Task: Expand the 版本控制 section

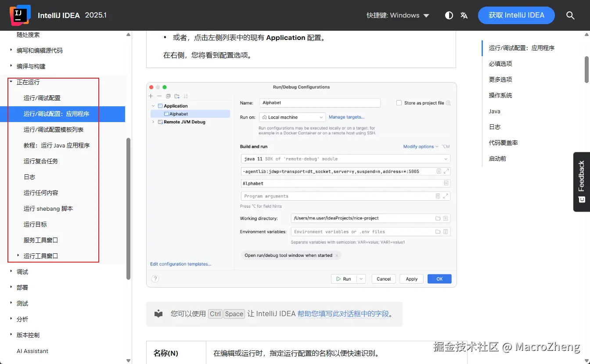Action: click(11, 335)
